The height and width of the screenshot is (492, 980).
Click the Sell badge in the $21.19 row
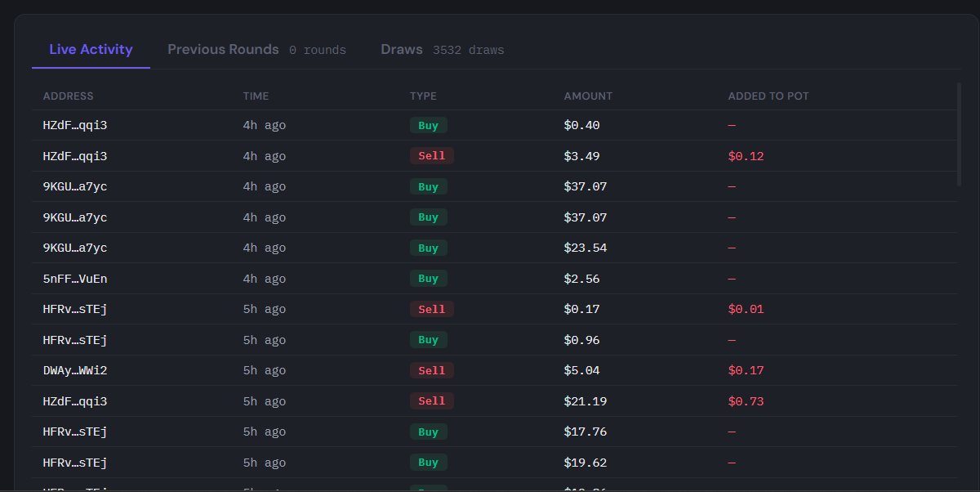pos(432,401)
